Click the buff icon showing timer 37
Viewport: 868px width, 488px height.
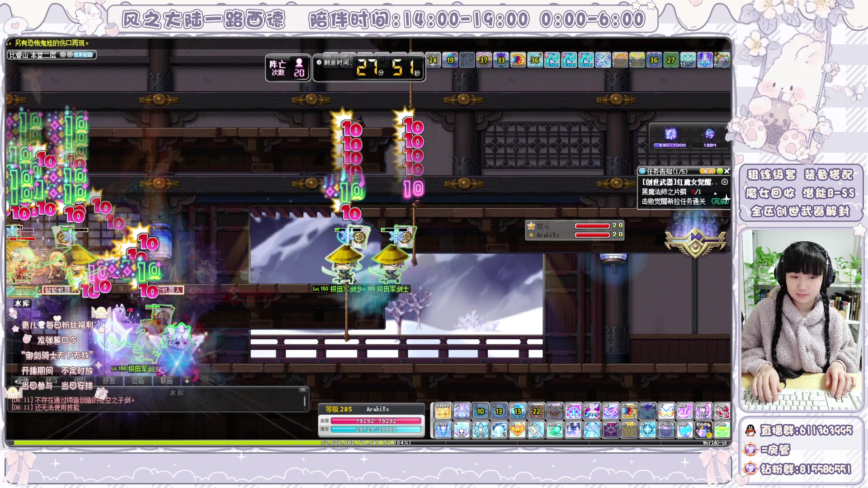(x=484, y=60)
